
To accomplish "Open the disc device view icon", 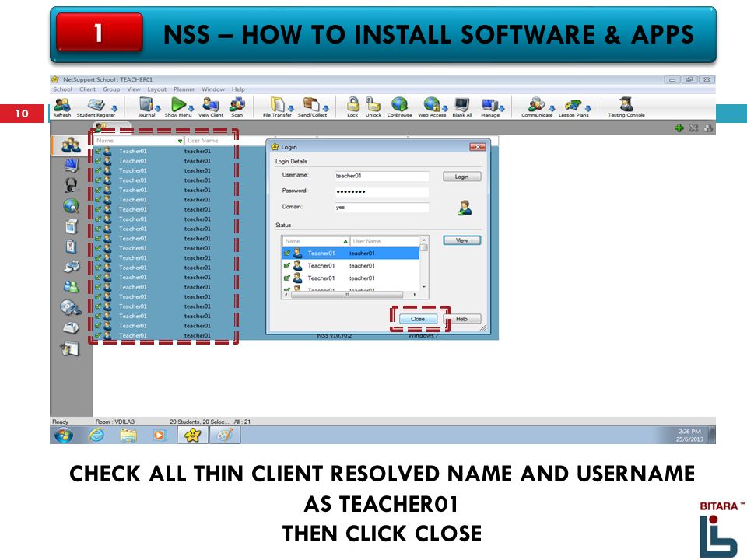I will pos(71,308).
